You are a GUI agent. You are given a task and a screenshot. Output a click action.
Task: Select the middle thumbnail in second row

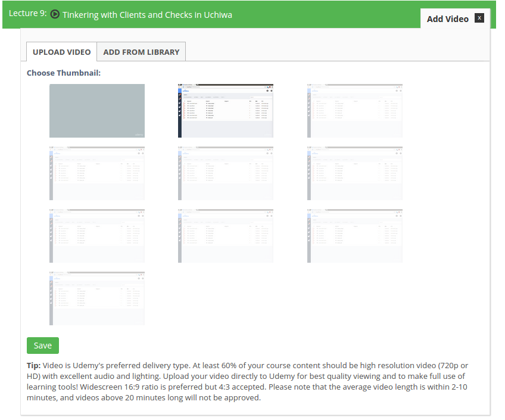click(226, 173)
